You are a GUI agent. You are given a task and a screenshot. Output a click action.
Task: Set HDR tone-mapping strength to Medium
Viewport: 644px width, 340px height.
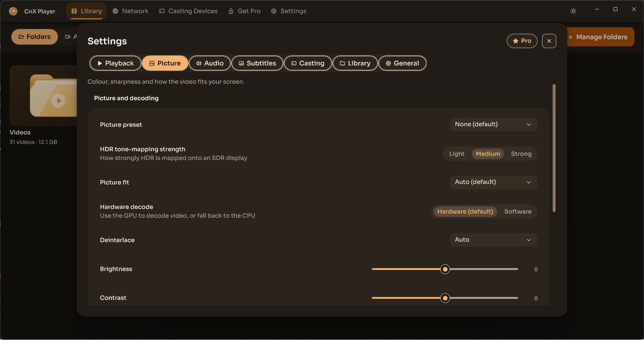(488, 154)
